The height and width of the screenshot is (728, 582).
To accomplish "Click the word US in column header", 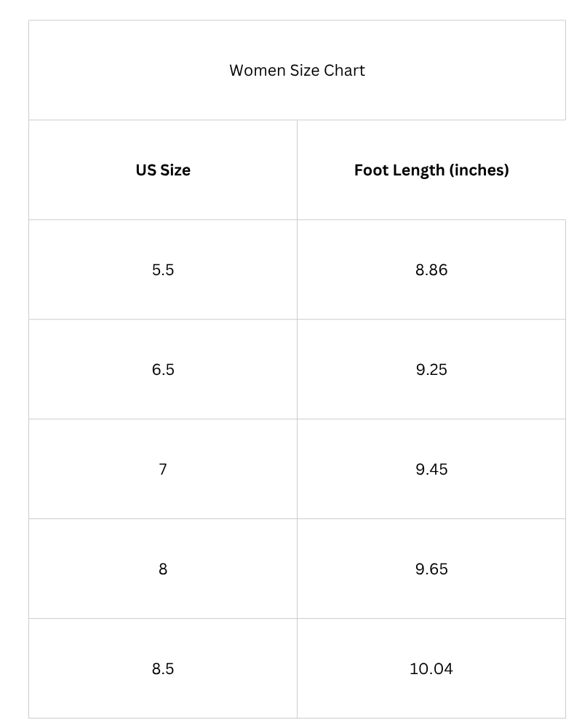I will coord(145,170).
